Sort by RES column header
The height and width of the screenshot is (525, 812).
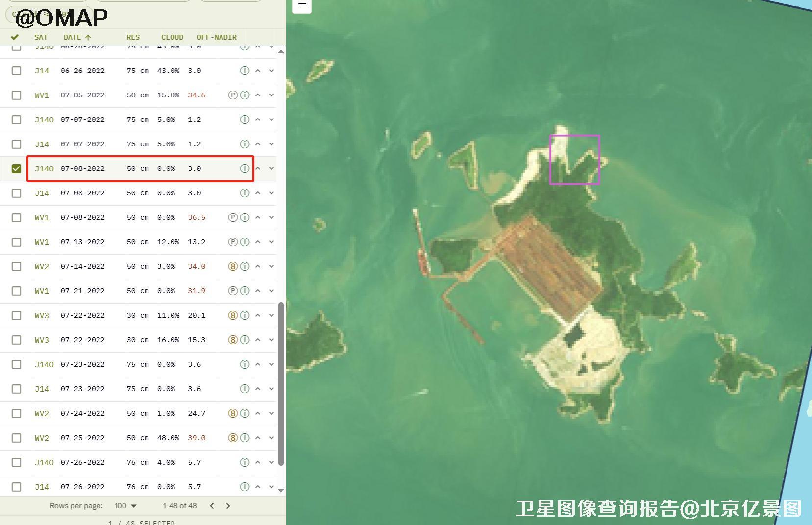click(x=133, y=37)
